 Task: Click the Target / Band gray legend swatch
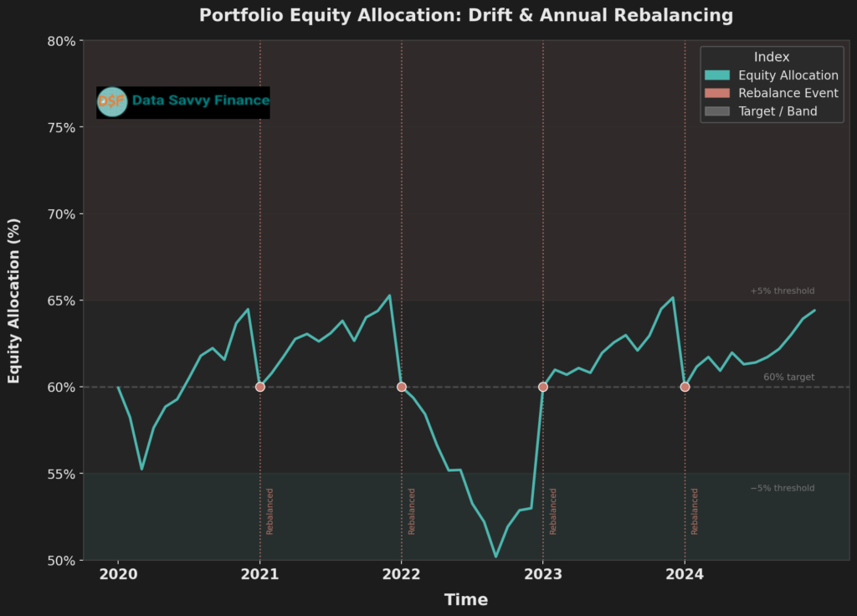pos(719,110)
